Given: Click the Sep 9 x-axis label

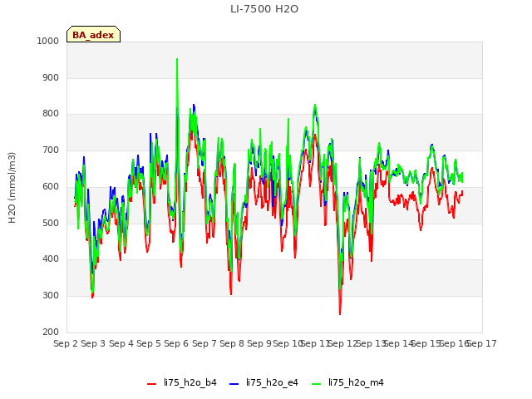Looking at the screenshot, I should pos(259,343).
